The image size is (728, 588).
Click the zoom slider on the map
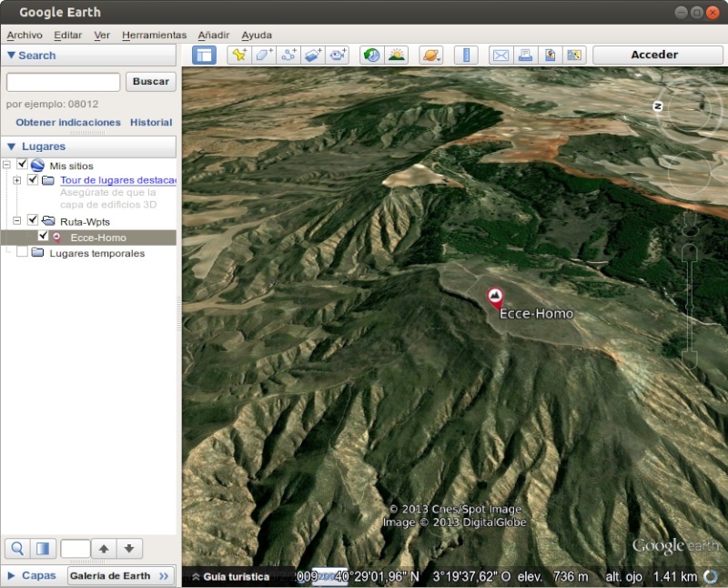point(690,307)
